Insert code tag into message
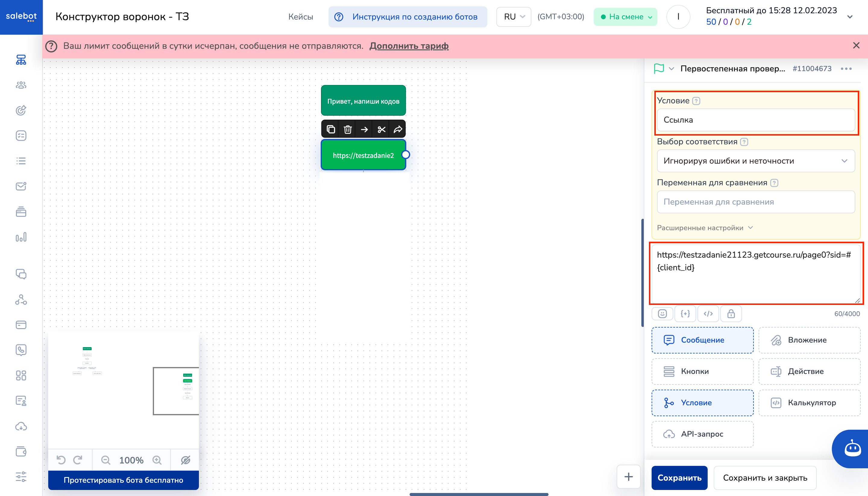Screen dimensions: 868x496 [x=708, y=314]
